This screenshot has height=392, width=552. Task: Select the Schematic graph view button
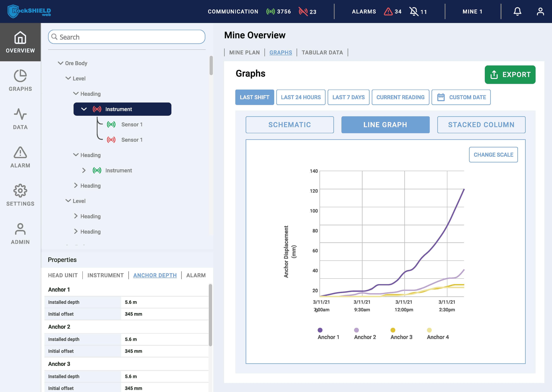(x=289, y=124)
